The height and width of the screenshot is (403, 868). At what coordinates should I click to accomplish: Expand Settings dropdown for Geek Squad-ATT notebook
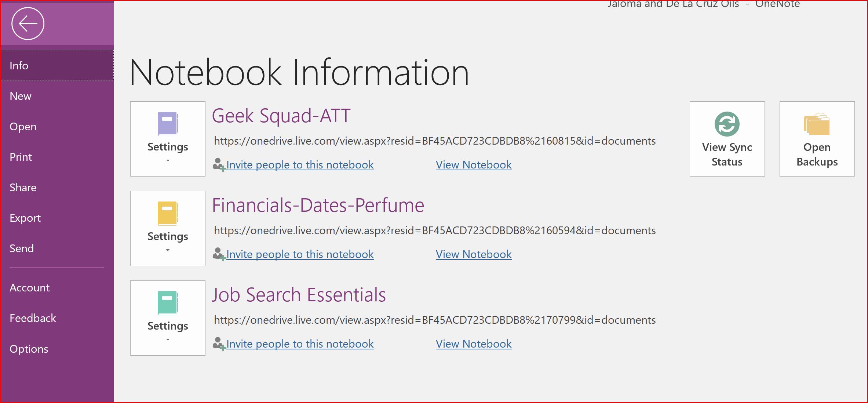point(168,161)
